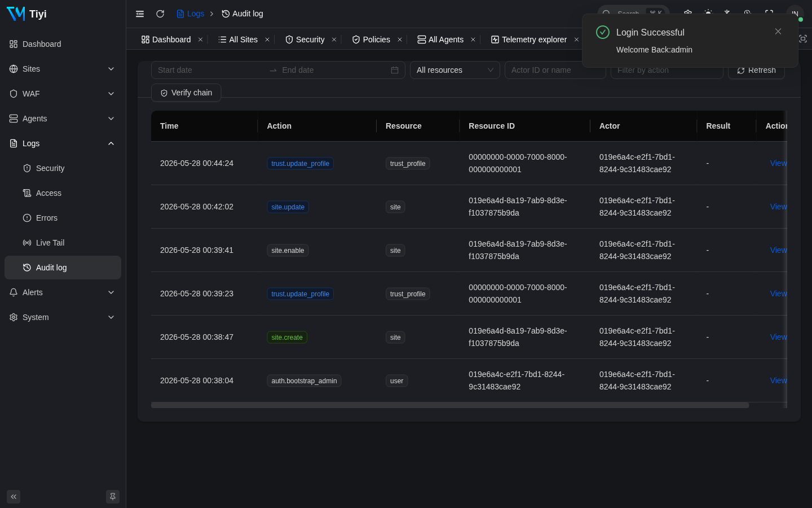Open the Dashboard item in the sidebar
Viewport: 812px width, 508px height.
point(63,44)
